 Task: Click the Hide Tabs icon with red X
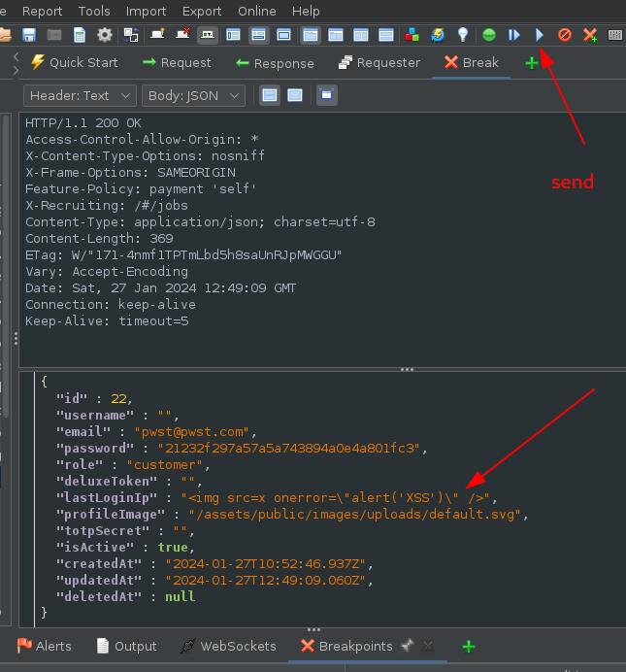(x=182, y=34)
